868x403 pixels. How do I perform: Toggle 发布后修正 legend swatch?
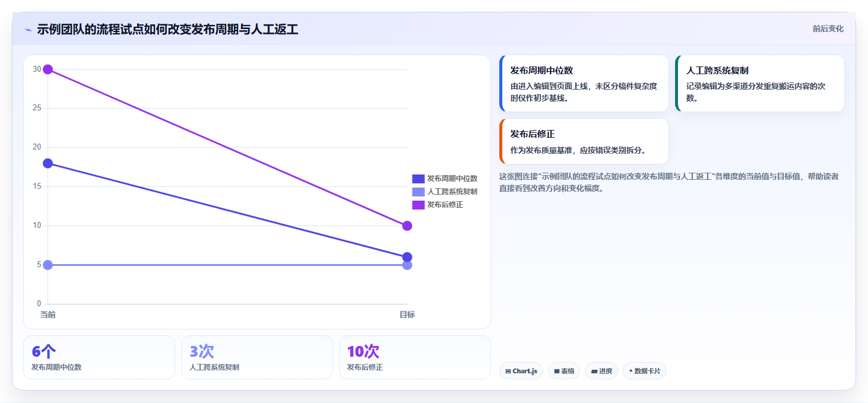click(x=418, y=205)
